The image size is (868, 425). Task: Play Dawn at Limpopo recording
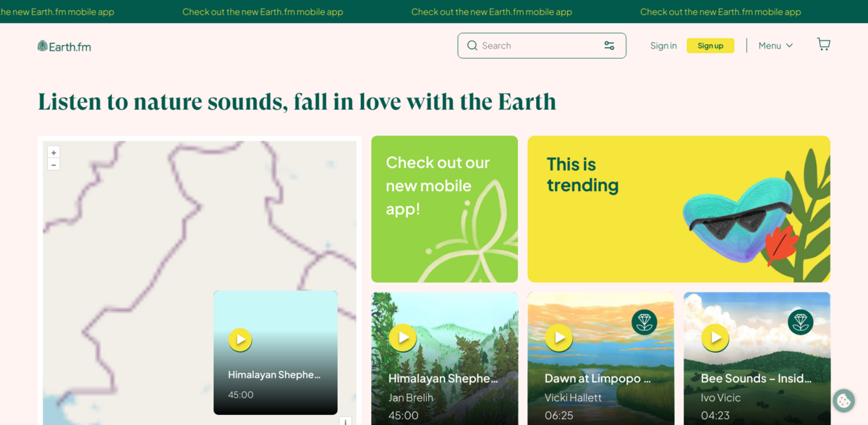click(x=558, y=337)
